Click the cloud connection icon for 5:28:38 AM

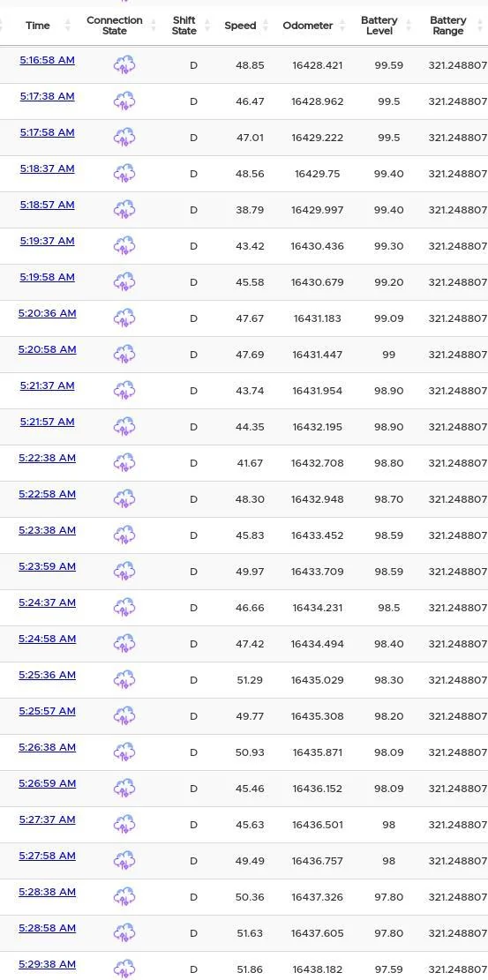pyautogui.click(x=124, y=897)
